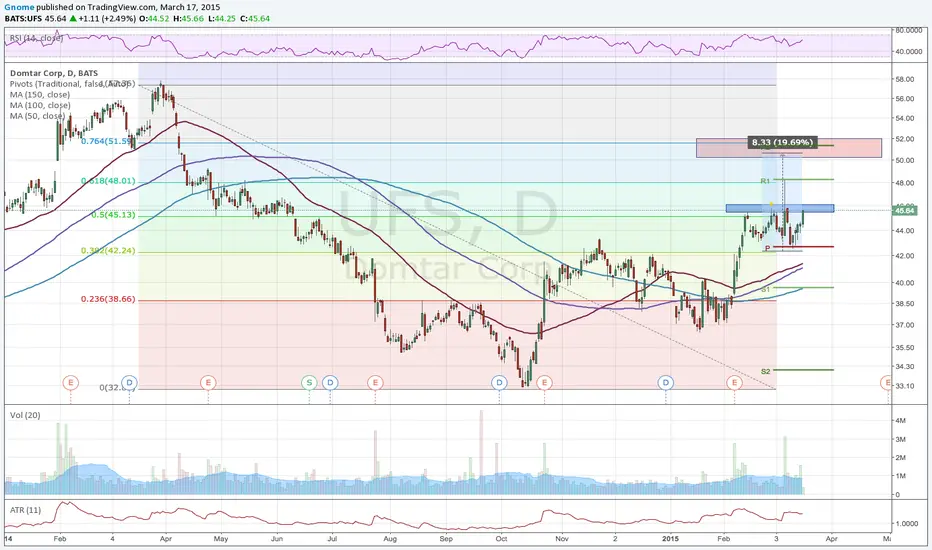
Task: Click the earnings E marker before August
Action: (x=375, y=382)
